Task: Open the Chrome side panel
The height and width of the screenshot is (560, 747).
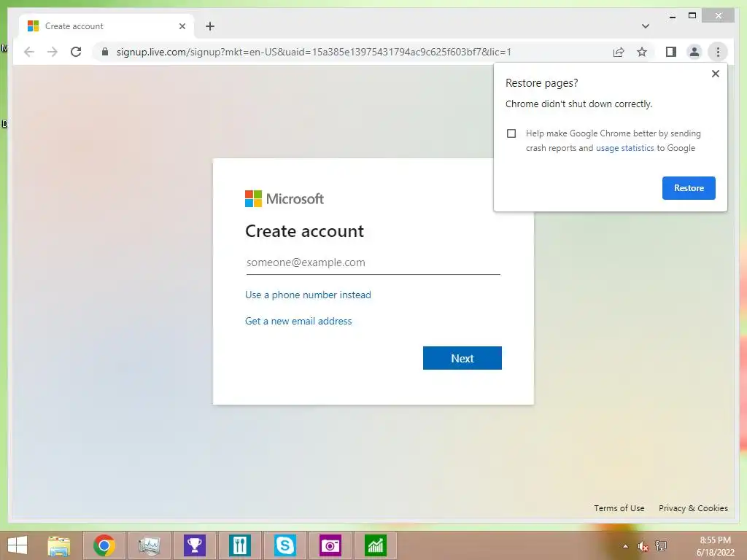Action: tap(671, 52)
